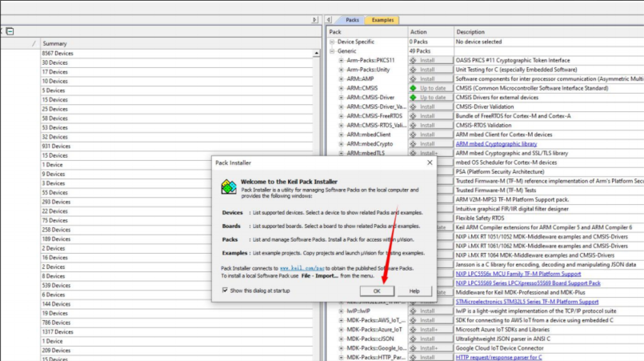Click Install+ for MDK-Packs::Azure_IoT
The width and height of the screenshot is (644, 361).
coord(431,329)
